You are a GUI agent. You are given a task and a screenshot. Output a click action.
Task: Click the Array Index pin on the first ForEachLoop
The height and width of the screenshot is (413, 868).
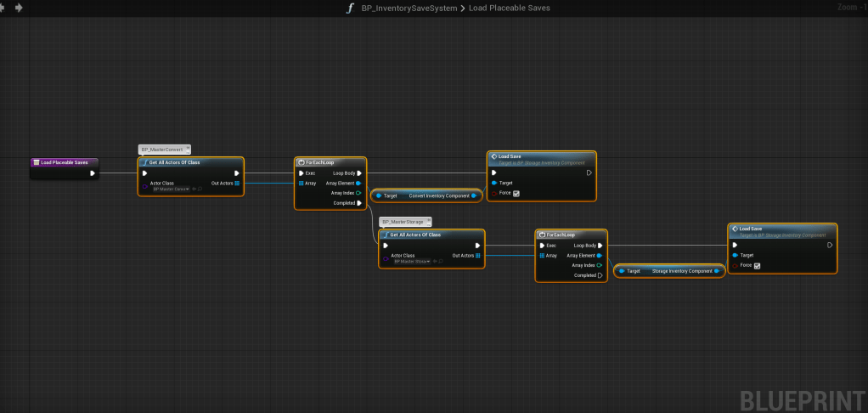359,193
